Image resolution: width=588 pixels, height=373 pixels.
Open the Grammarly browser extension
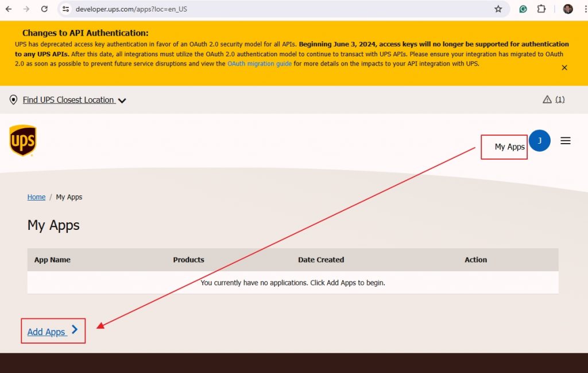[x=523, y=9]
